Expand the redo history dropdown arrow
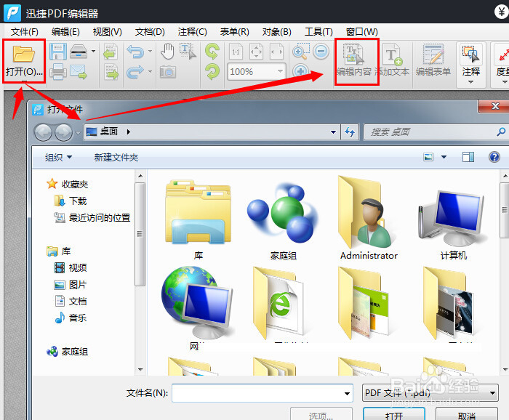 [x=150, y=71]
